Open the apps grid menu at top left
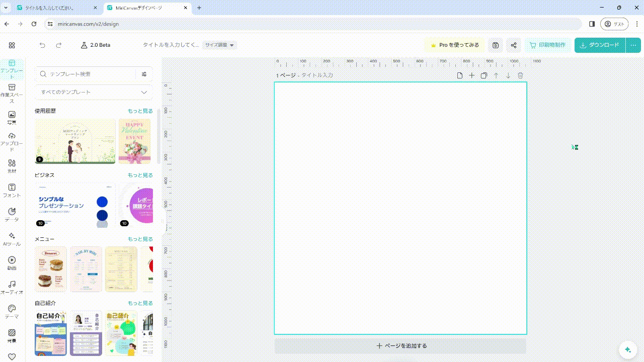Screen dimensions: 644x362 tap(12, 45)
